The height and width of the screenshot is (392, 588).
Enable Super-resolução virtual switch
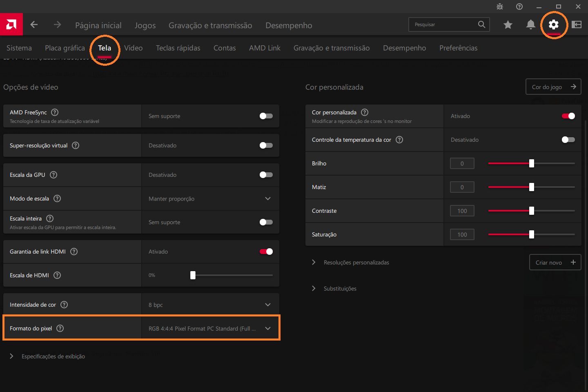tap(266, 145)
